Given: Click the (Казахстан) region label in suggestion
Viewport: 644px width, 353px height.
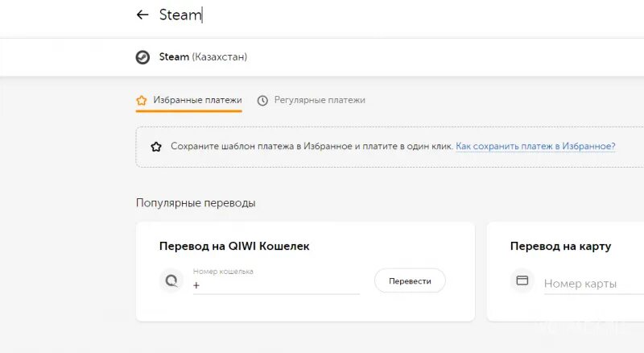Looking at the screenshot, I should coord(220,57).
